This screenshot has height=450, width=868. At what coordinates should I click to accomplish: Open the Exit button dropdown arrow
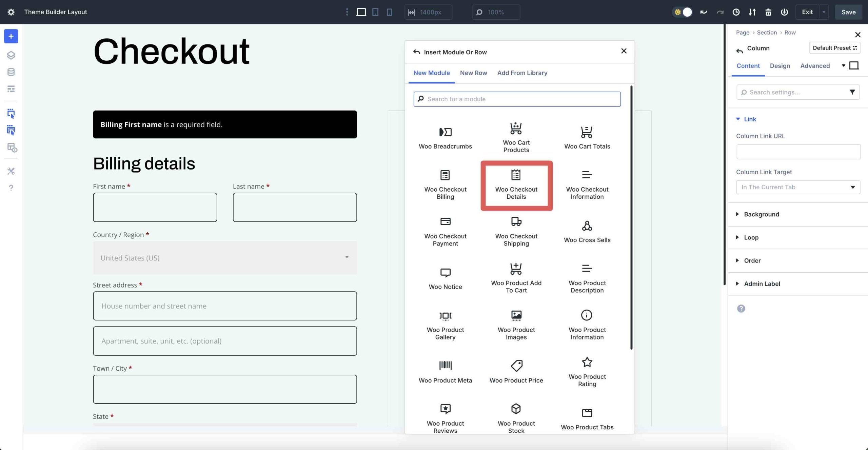[824, 12]
